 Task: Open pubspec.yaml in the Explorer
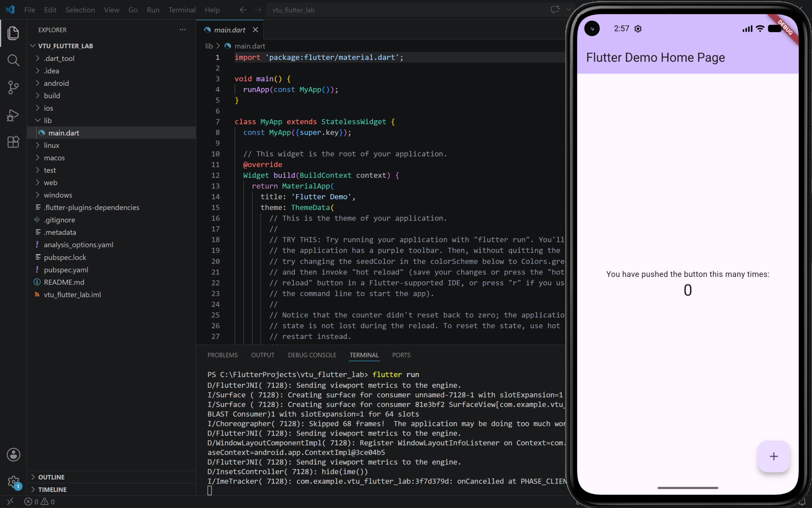pyautogui.click(x=111, y=270)
